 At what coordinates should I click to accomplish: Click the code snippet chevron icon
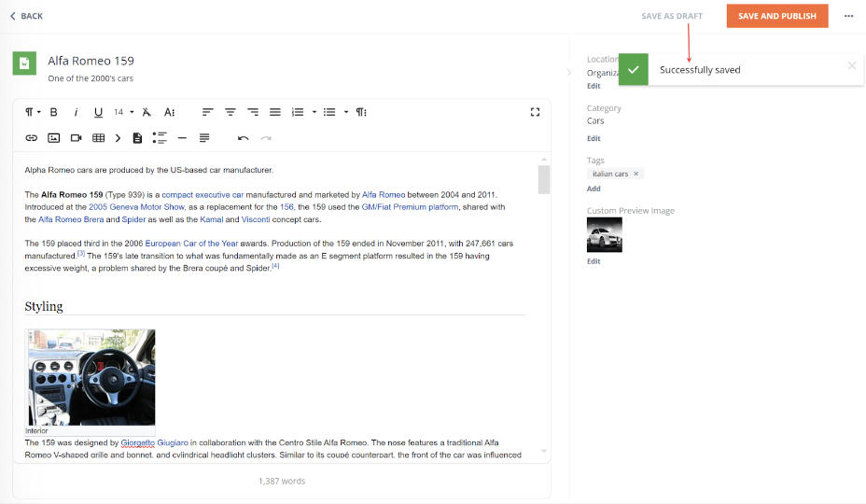[x=118, y=138]
